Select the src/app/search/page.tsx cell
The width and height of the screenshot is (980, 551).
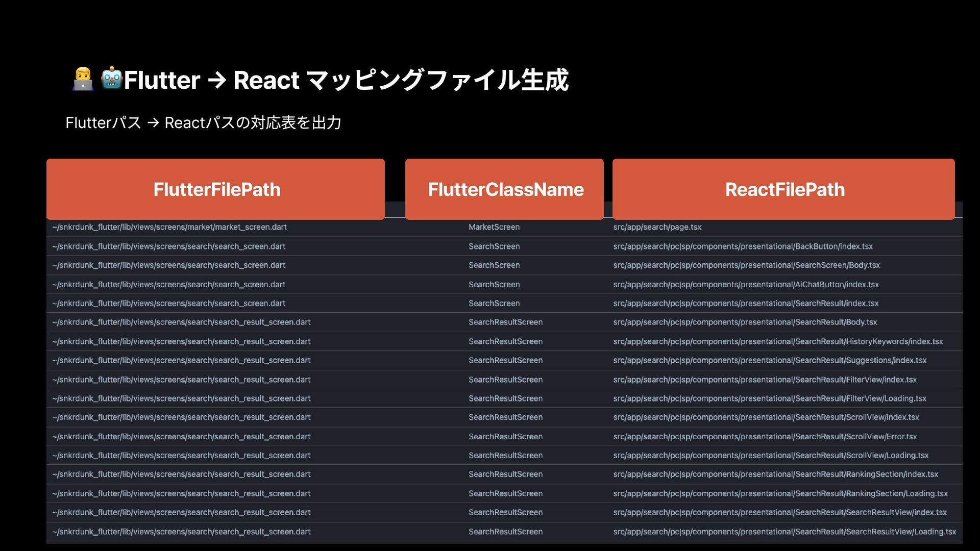pos(657,227)
